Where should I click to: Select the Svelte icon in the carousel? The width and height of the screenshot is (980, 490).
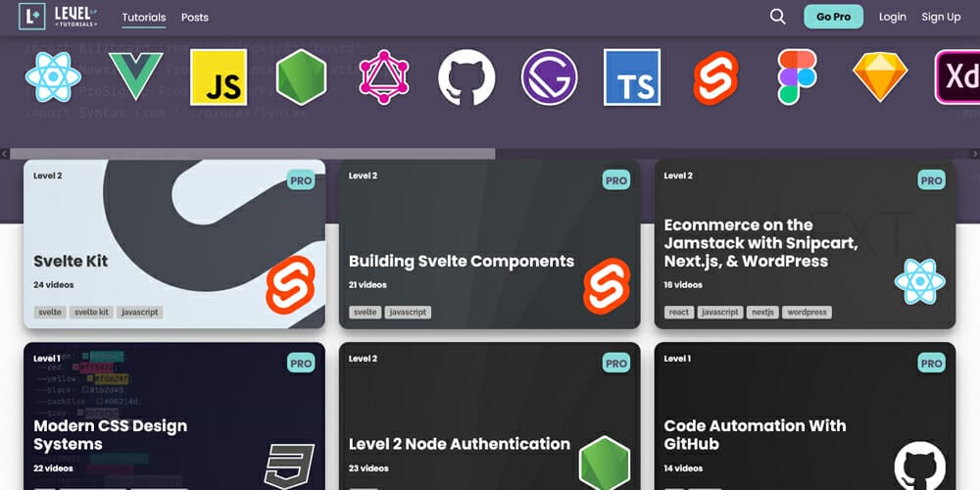pyautogui.click(x=715, y=77)
